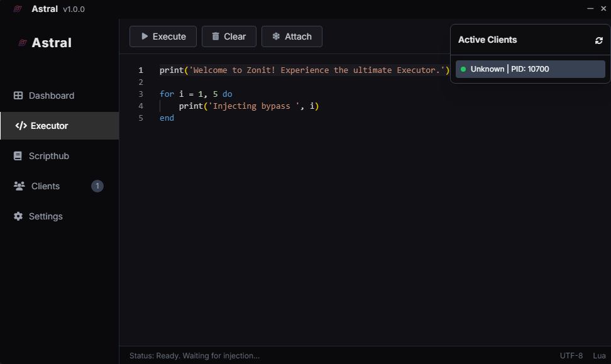Image resolution: width=611 pixels, height=364 pixels.
Task: Click the UTF-8 encoding label
Action: (571, 356)
